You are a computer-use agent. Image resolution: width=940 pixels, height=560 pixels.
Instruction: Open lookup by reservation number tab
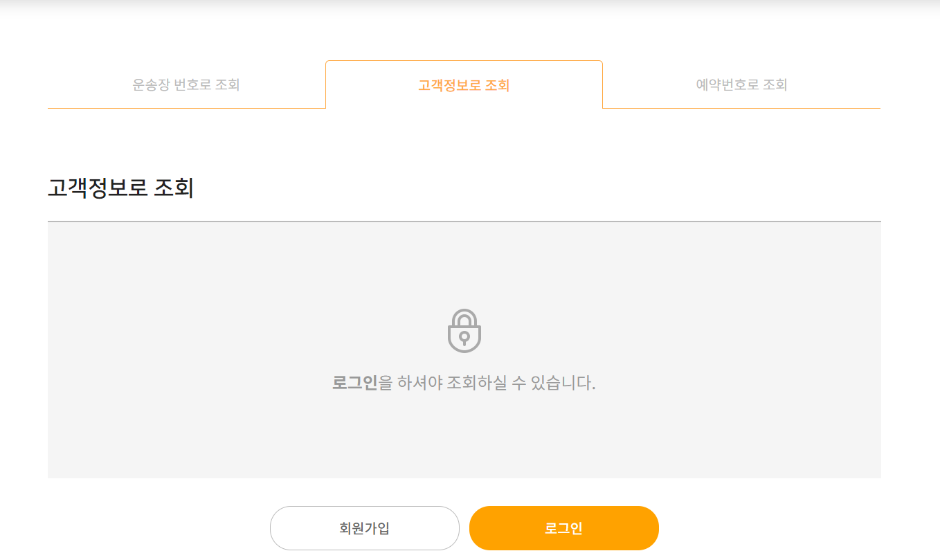pyautogui.click(x=741, y=84)
